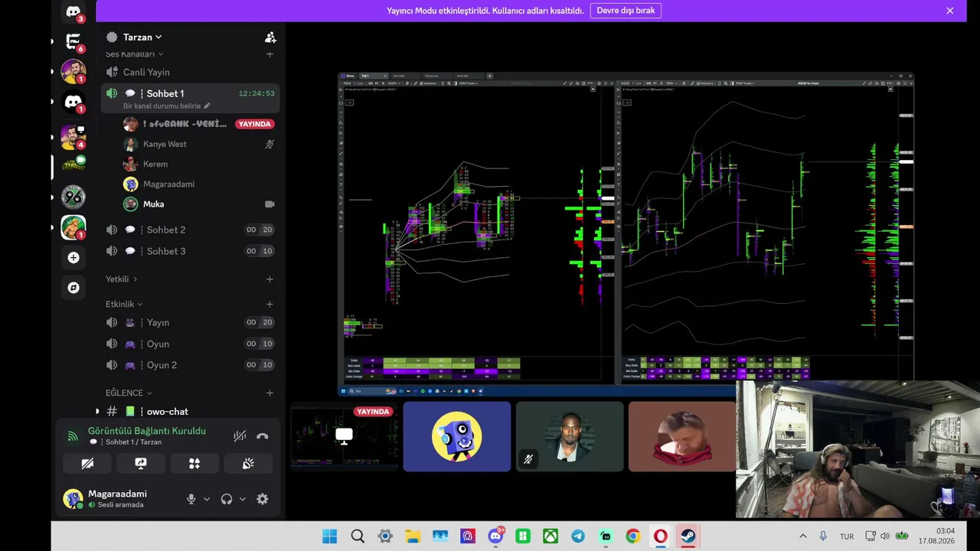Open Xbox app on taskbar
Viewport: 980px width, 551px height.
[x=550, y=536]
